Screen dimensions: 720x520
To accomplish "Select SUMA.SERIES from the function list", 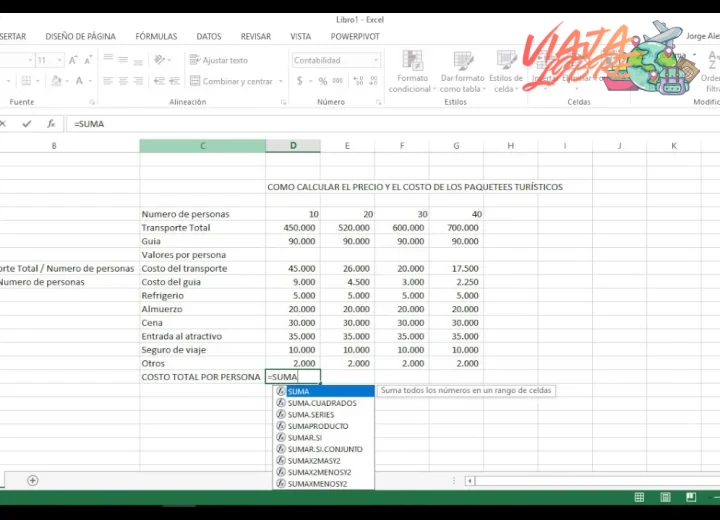I will (325, 414).
